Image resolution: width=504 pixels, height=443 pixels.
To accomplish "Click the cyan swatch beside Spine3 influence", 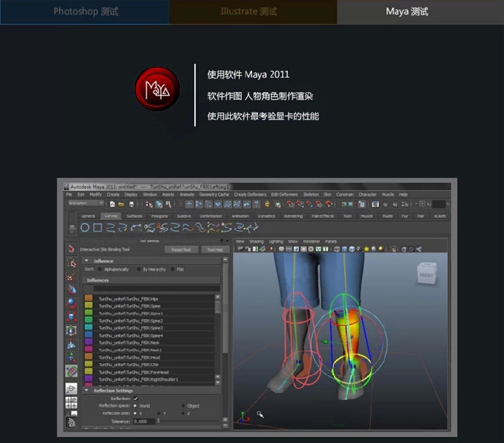I will (89, 327).
